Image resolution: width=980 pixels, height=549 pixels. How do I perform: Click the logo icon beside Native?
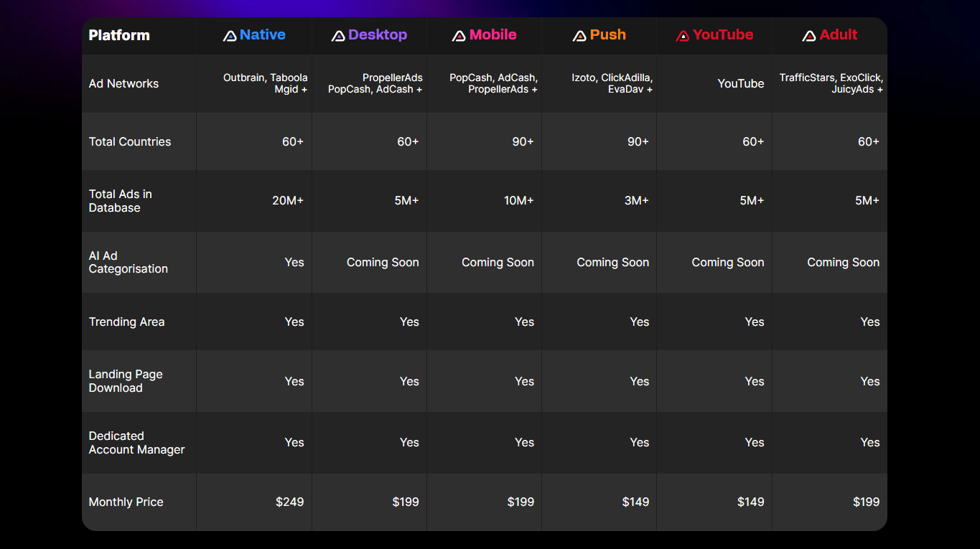click(x=230, y=36)
